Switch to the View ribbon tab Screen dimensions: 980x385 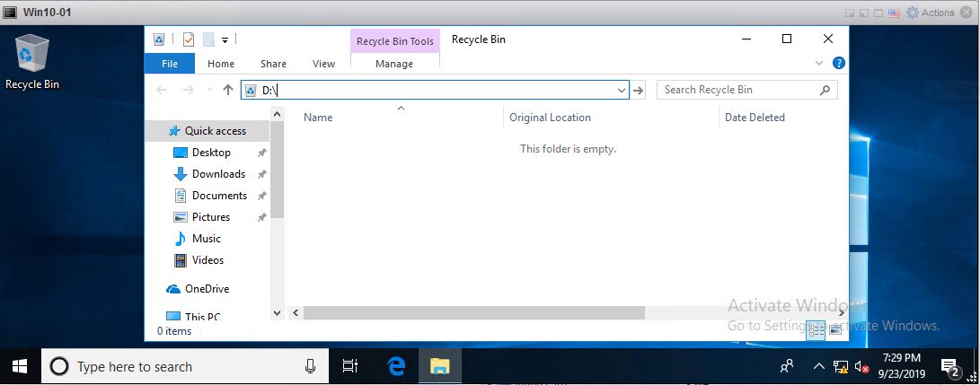323,64
